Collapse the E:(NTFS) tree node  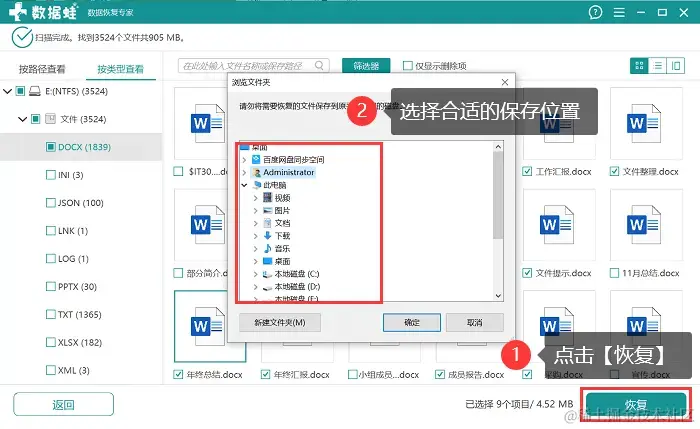(x=7, y=91)
